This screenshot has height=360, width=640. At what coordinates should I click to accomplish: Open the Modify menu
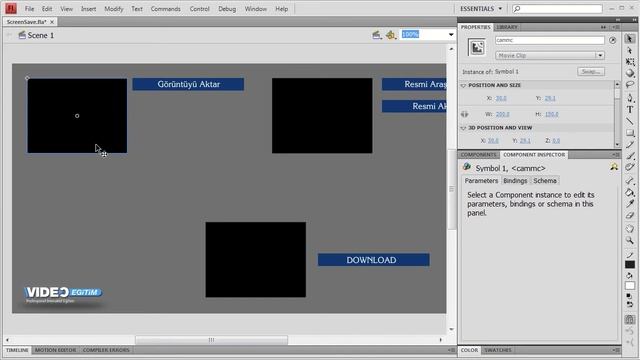[113, 9]
